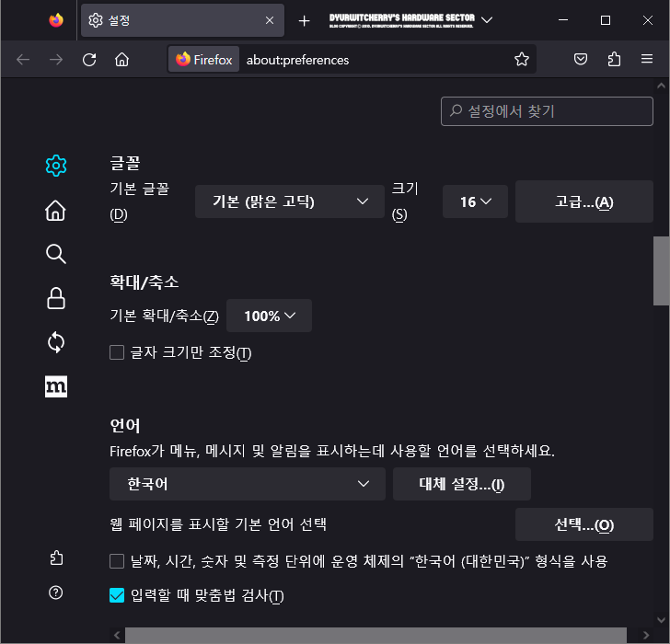Open Save to Pocket button

click(580, 59)
